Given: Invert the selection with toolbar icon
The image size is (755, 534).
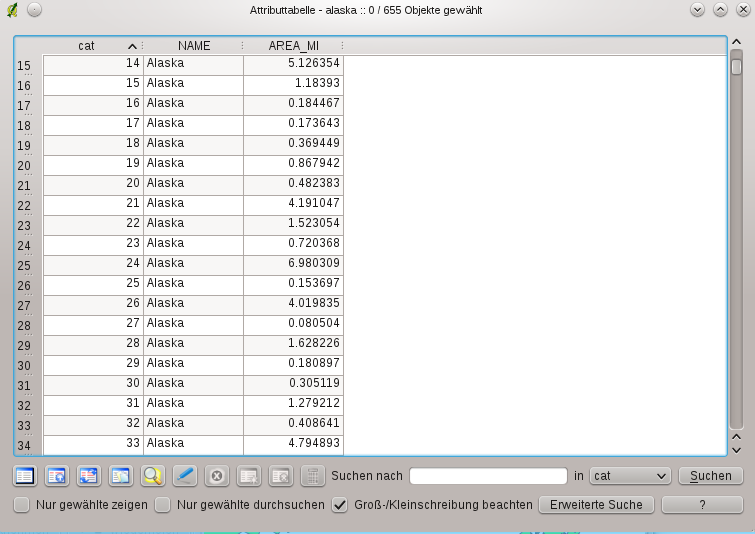Looking at the screenshot, I should [89, 476].
